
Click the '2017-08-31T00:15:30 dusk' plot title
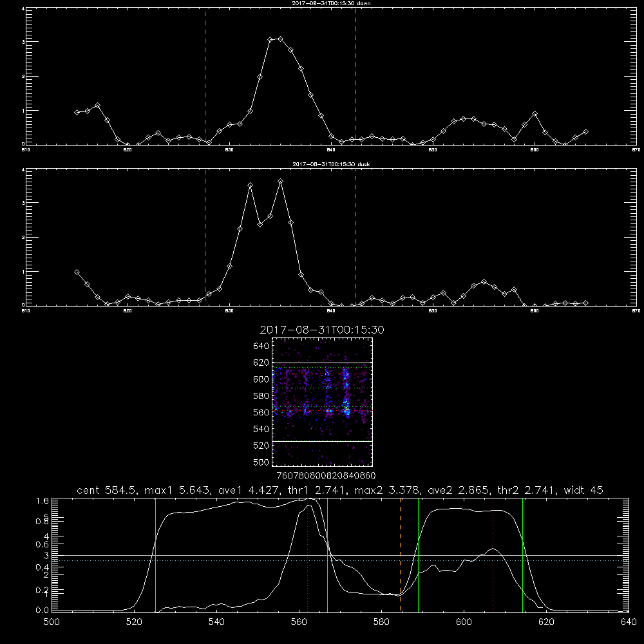(x=331, y=164)
